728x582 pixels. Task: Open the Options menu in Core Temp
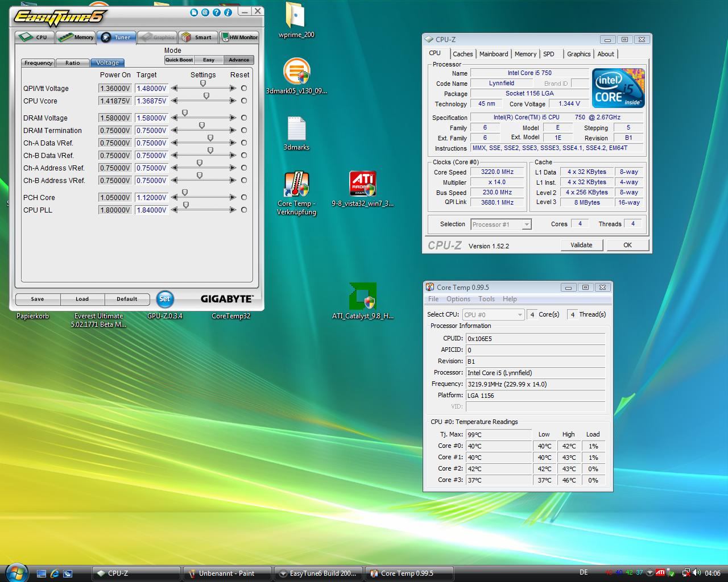point(458,299)
